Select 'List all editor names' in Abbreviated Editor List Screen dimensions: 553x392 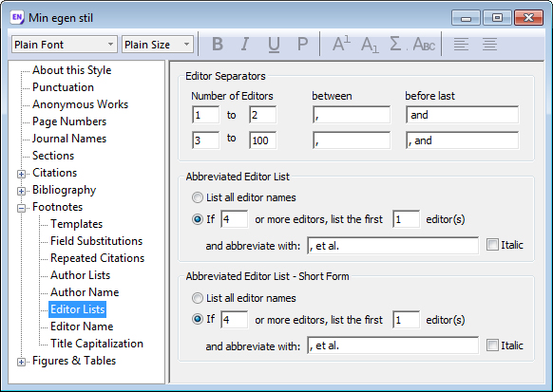[198, 197]
